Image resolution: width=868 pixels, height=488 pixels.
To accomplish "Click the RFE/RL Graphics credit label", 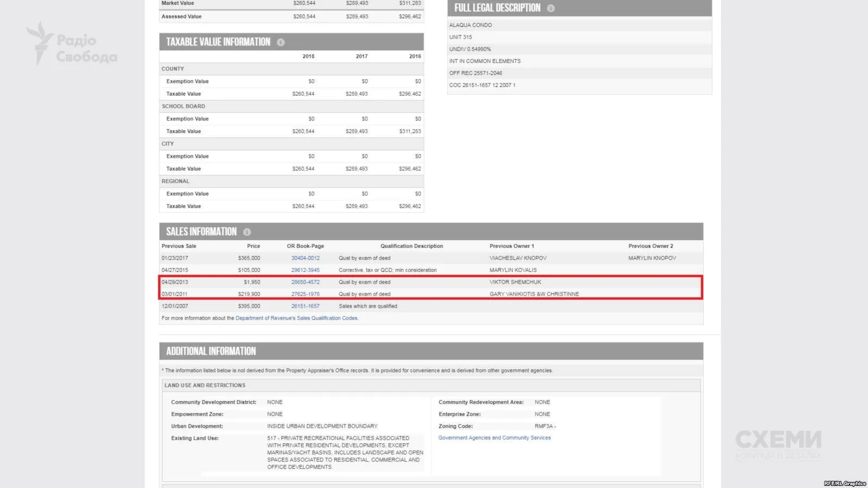I will pos(844,483).
